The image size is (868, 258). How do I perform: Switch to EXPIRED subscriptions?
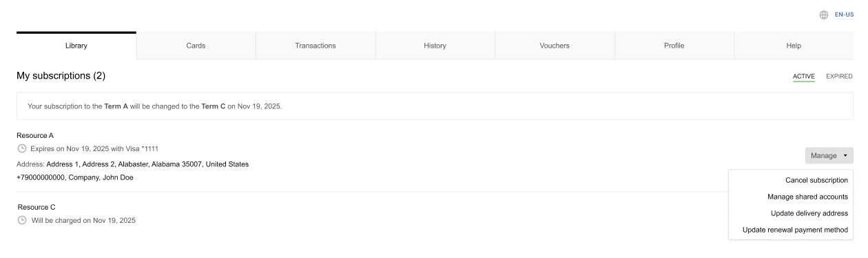(x=839, y=77)
